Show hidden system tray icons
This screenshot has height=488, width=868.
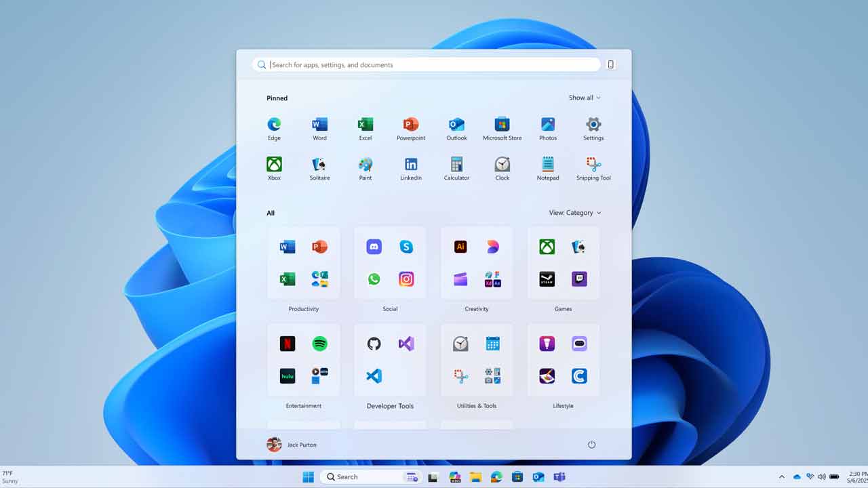point(782,476)
